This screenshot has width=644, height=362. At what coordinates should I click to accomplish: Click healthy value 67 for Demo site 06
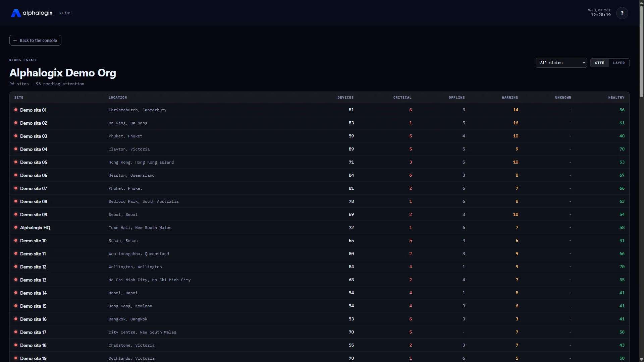pos(622,175)
